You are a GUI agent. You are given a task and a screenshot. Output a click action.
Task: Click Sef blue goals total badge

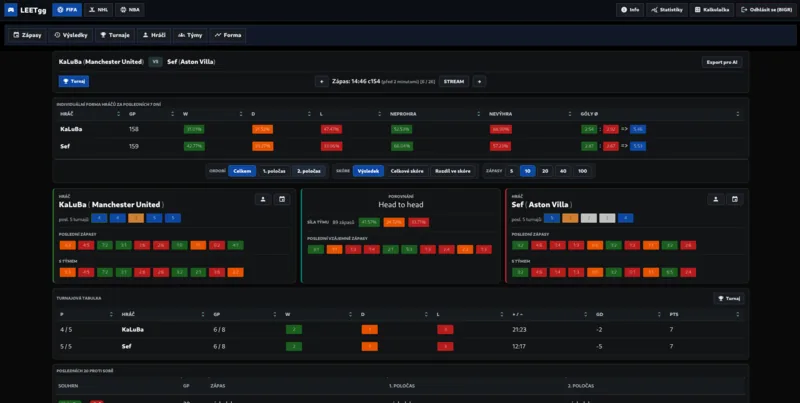coord(638,146)
